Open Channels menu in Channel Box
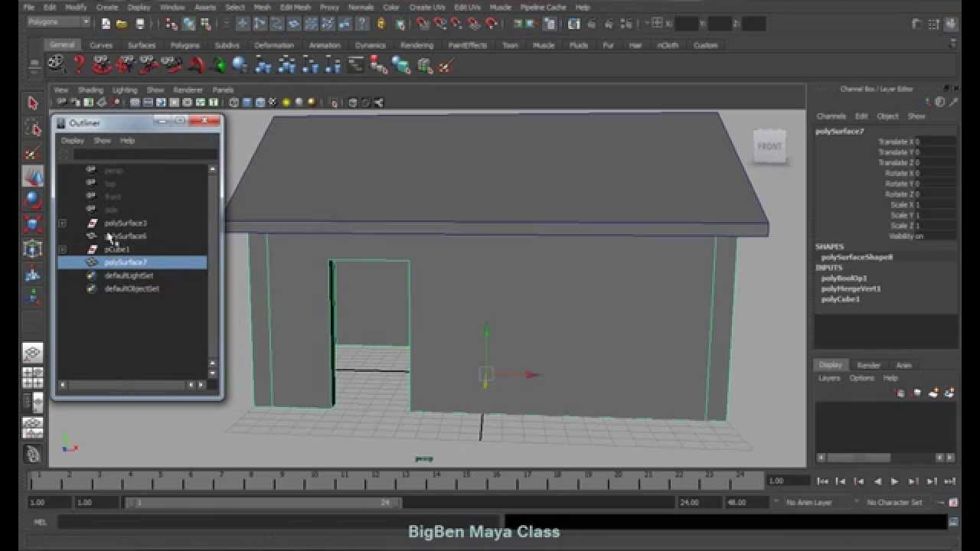 coord(831,116)
